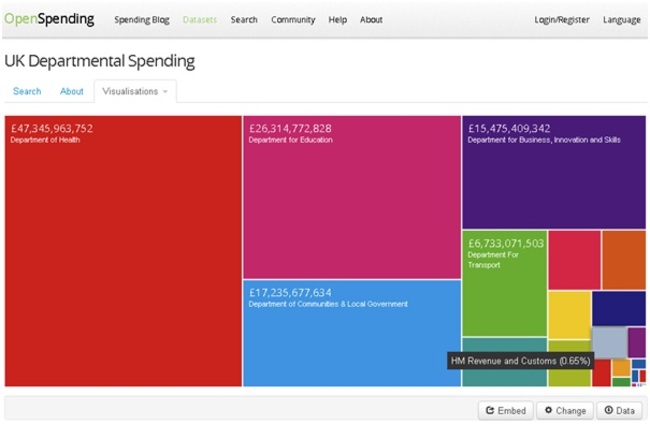Click the teal tile below Transport
Viewport: 650px width, 425px height.
click(504, 362)
